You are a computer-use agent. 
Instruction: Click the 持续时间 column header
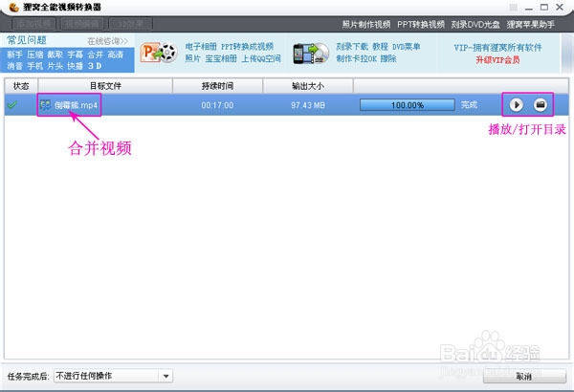pos(217,86)
